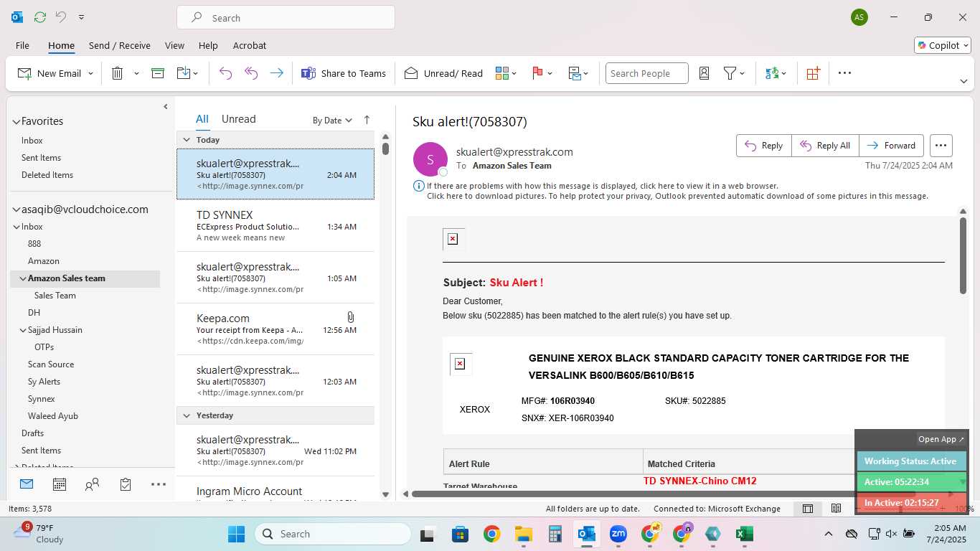This screenshot has width=980, height=551.
Task: Click the reading pane vertical scrollbar thumb
Action: pyautogui.click(x=963, y=255)
